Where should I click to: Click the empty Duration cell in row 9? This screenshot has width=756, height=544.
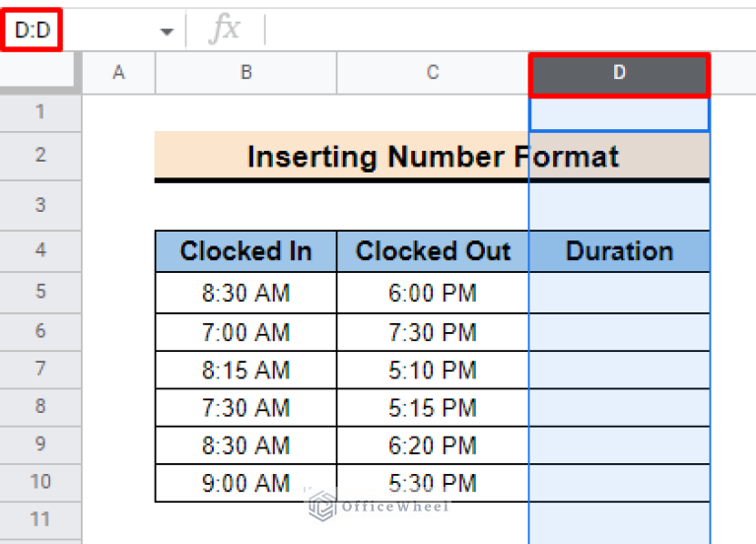point(619,445)
